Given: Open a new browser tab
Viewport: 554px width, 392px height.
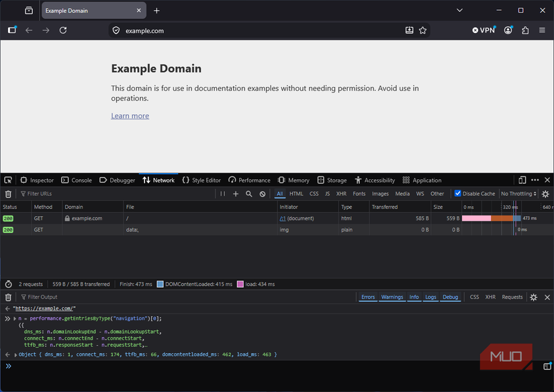Looking at the screenshot, I should [156, 11].
